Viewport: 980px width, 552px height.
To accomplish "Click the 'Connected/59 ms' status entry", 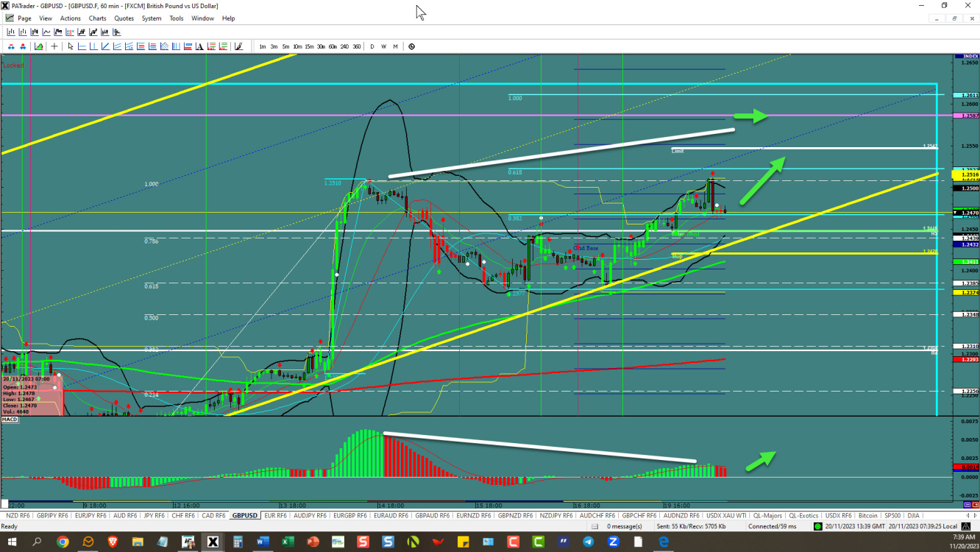I will 772,526.
